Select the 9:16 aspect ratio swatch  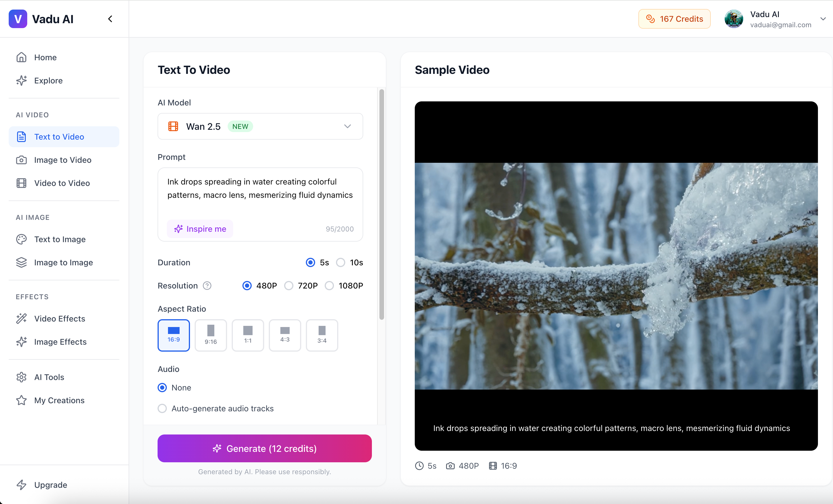coord(211,335)
